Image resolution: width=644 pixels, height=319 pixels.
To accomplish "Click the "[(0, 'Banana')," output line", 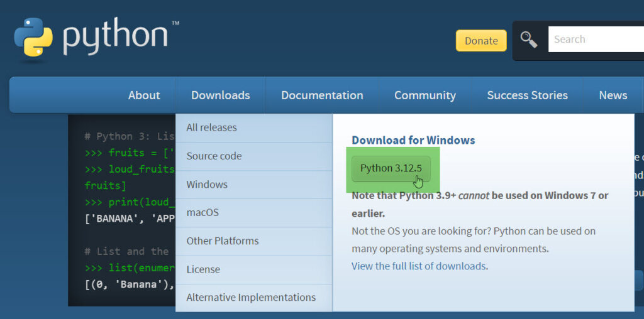I will pos(130,284).
